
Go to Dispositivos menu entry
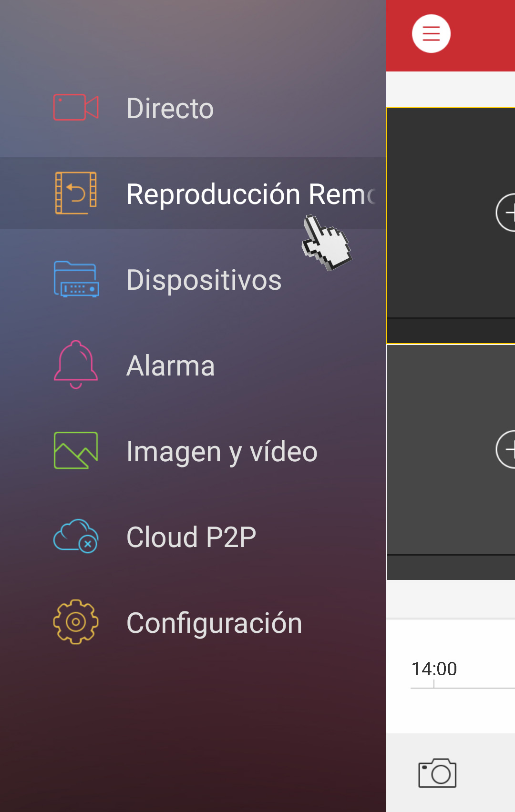(193, 279)
